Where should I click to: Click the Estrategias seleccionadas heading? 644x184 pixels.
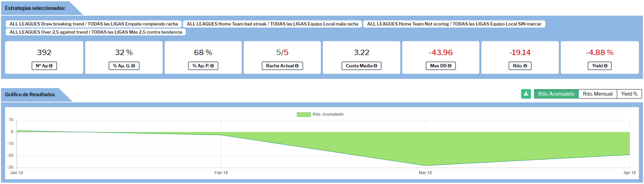click(x=35, y=8)
